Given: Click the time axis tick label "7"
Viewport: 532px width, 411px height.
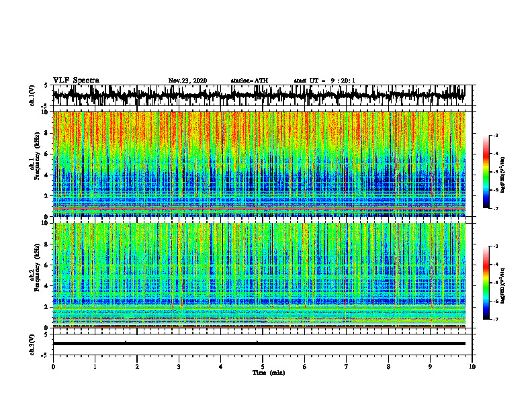Looking at the screenshot, I should point(347,367).
